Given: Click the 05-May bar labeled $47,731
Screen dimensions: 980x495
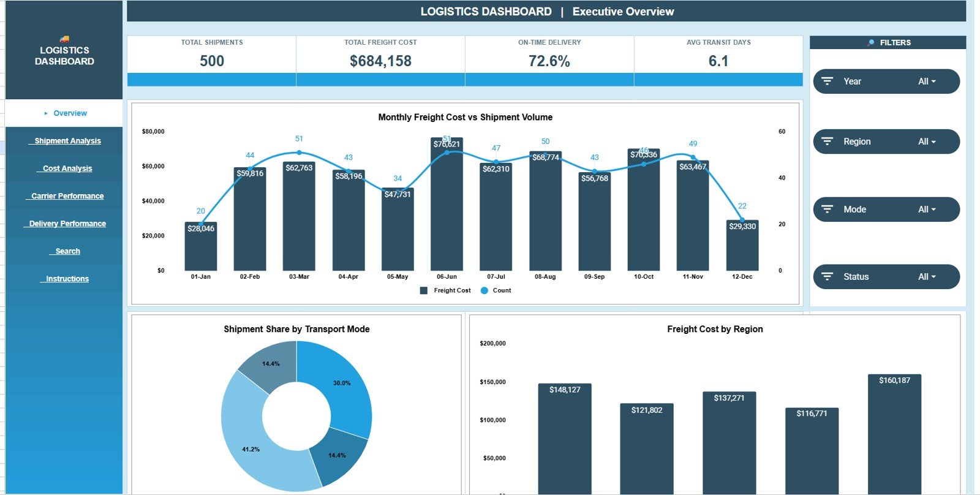Looking at the screenshot, I should [x=398, y=229].
